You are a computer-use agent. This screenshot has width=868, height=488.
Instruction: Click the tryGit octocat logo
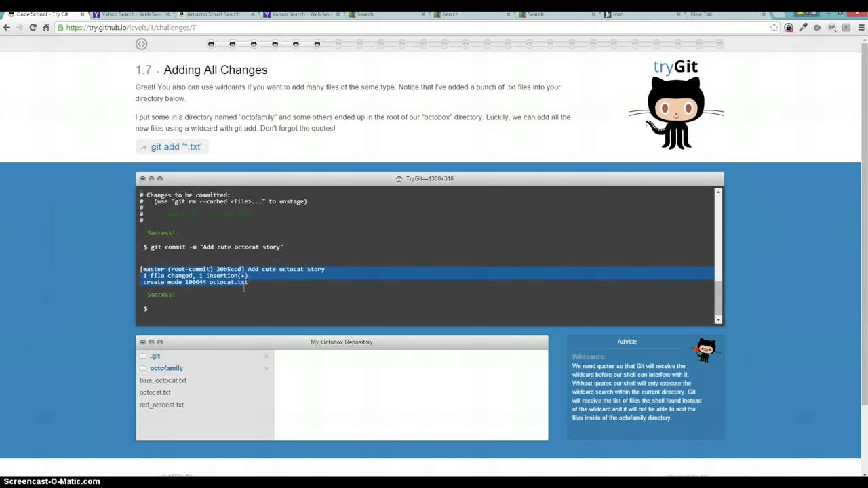pos(675,105)
